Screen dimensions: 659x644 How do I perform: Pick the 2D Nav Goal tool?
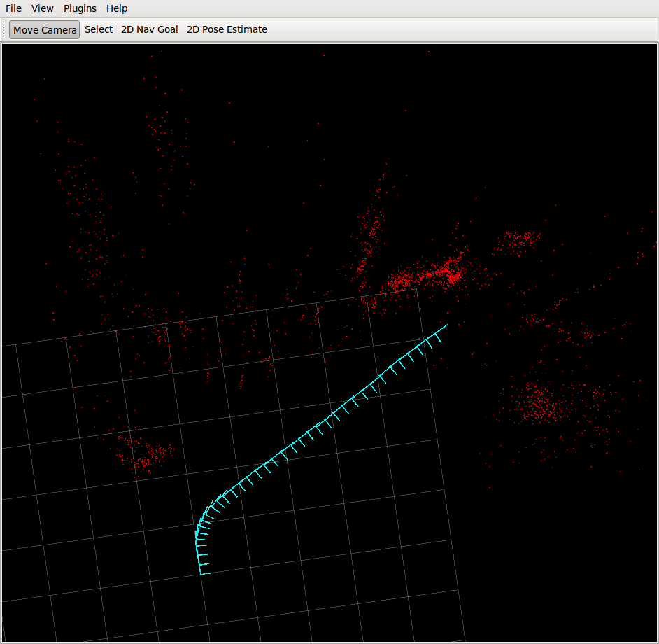pyautogui.click(x=150, y=29)
